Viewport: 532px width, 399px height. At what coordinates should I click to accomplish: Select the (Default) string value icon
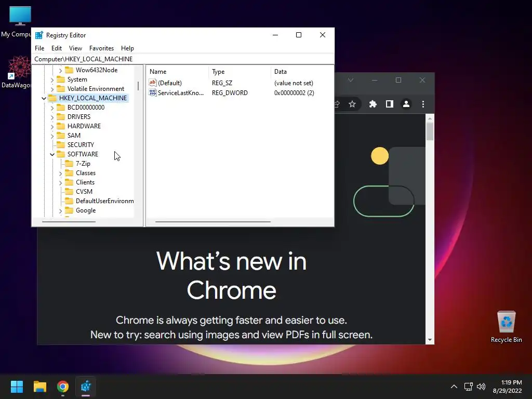tap(153, 83)
